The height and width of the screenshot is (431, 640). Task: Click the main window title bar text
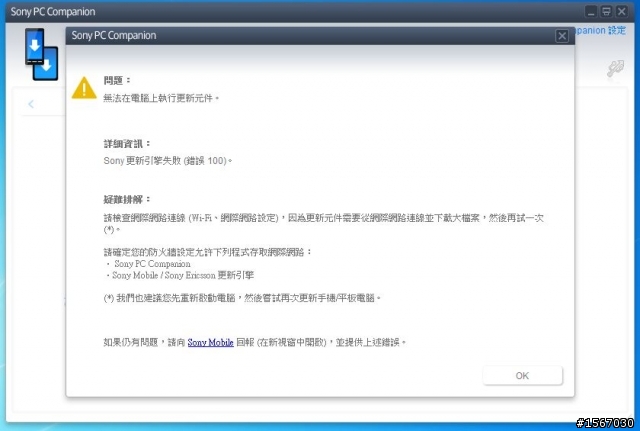click(x=53, y=12)
